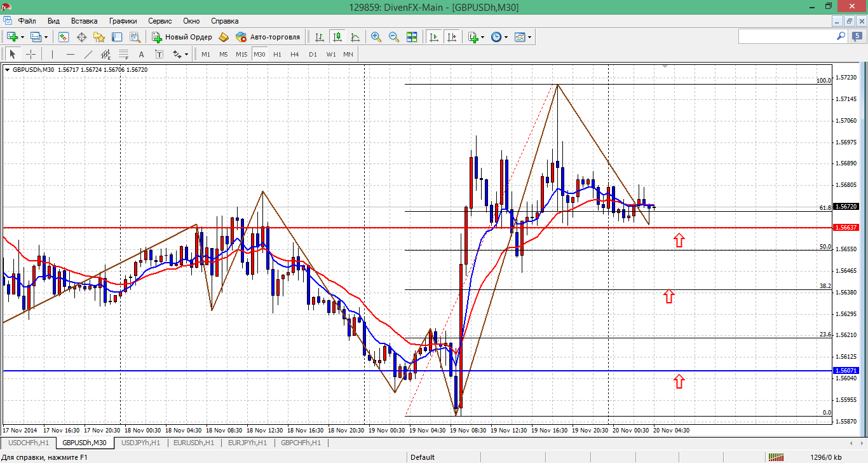Toggle chart auto-scroll to latest bar
This screenshot has width=868, height=463.
click(434, 37)
